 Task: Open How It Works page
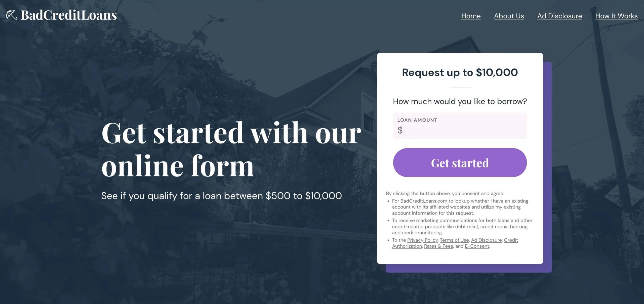[616, 16]
